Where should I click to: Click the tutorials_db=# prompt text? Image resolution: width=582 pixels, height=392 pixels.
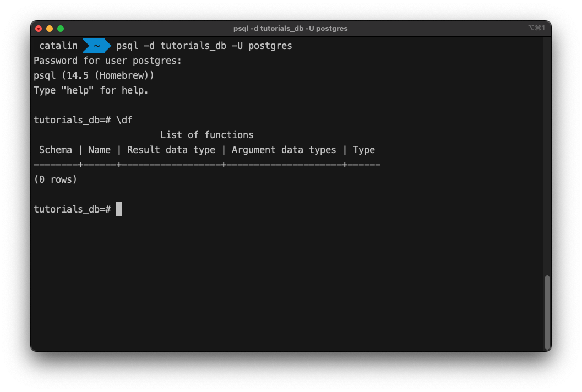[73, 209]
